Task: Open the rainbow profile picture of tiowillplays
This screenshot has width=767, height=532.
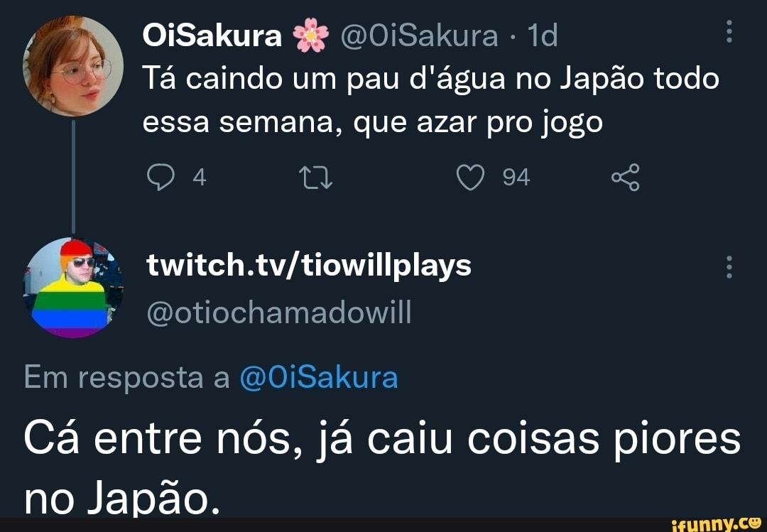Action: (74, 290)
